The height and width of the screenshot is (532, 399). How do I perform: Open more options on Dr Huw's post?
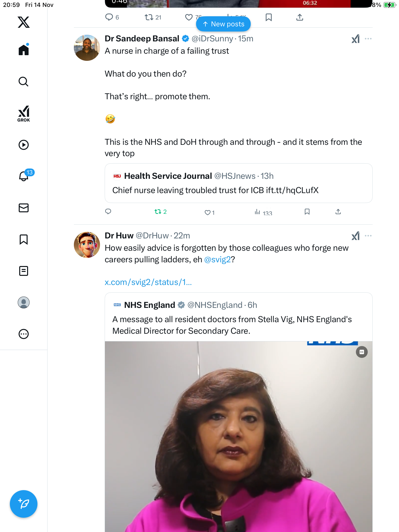coord(368,236)
